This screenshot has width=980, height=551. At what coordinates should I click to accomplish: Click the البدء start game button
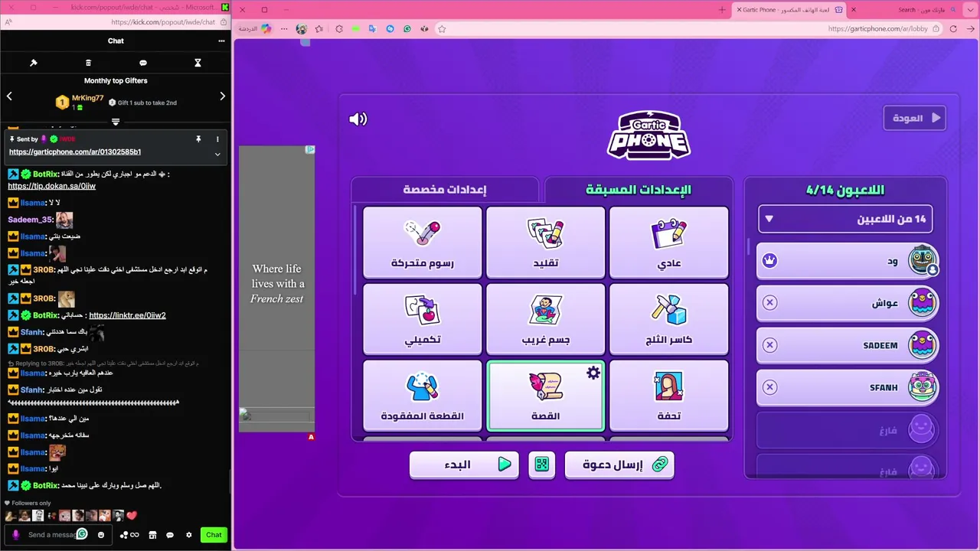(464, 464)
